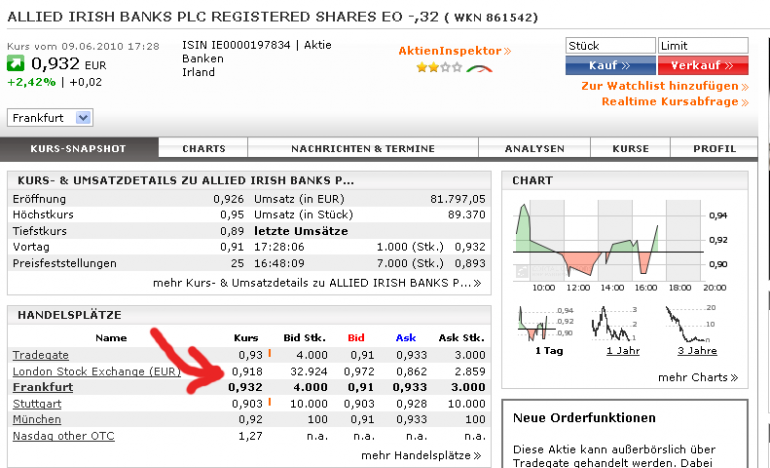
Task: Click the red Verkauf button
Action: [x=703, y=65]
